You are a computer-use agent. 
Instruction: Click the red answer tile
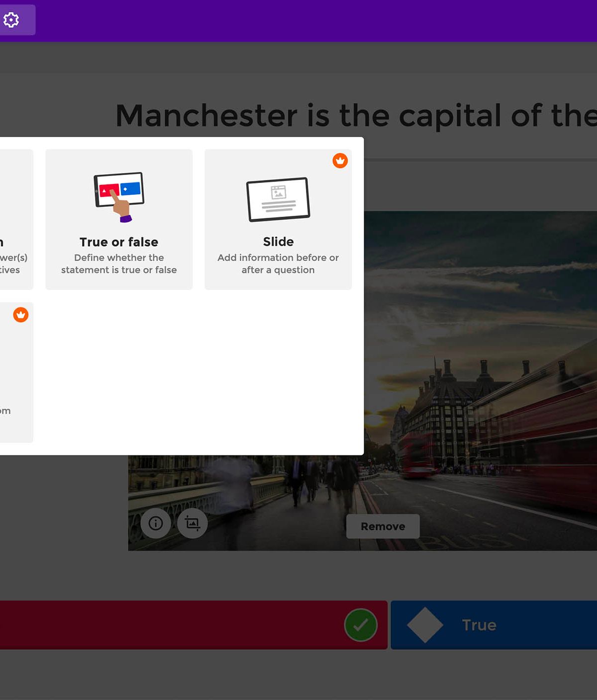(194, 625)
